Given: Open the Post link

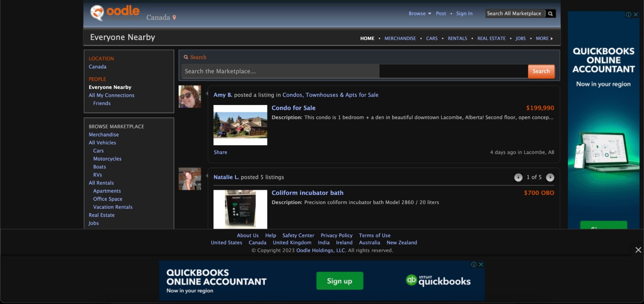Looking at the screenshot, I should click(x=441, y=14).
